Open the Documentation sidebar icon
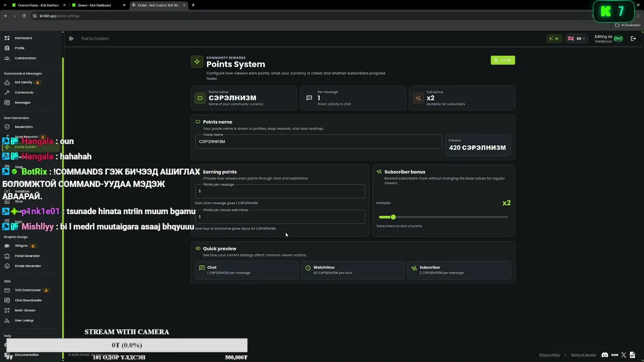Image resolution: width=644 pixels, height=362 pixels. (7, 355)
